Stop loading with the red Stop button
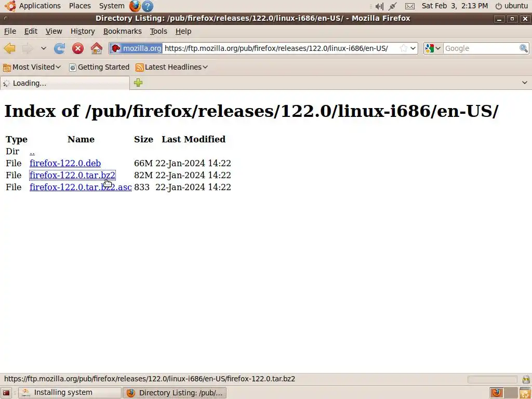This screenshot has height=399, width=532. tap(78, 48)
